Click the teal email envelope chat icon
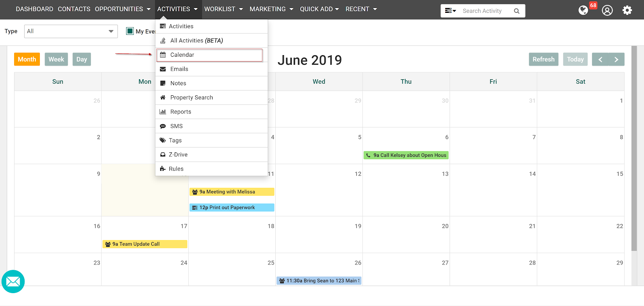Image resolution: width=644 pixels, height=306 pixels. tap(13, 281)
